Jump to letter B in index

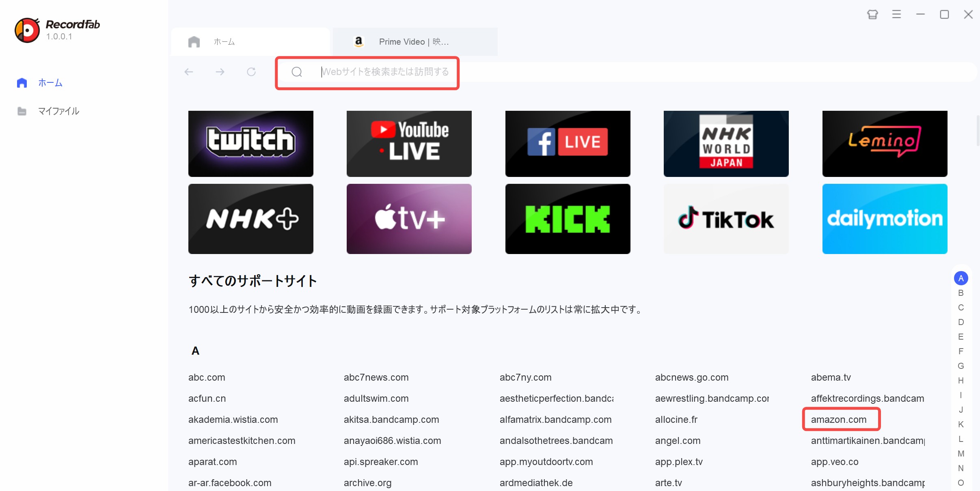pyautogui.click(x=961, y=293)
